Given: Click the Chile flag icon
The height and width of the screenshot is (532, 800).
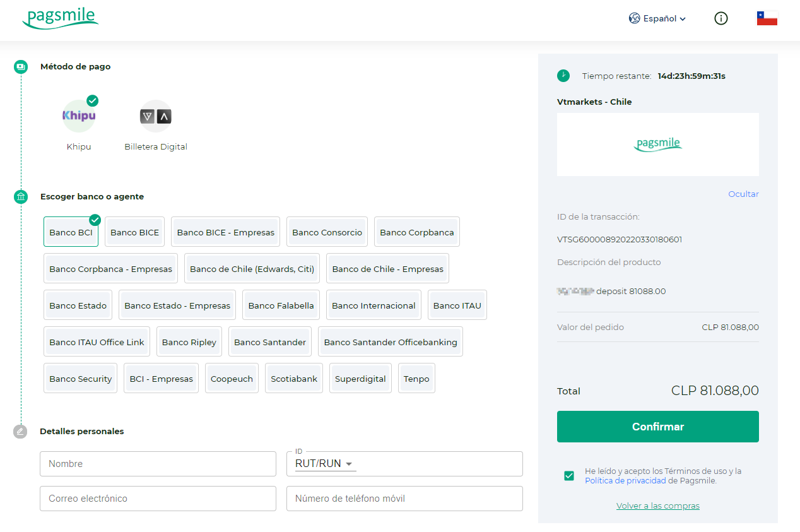Looking at the screenshot, I should tap(767, 19).
